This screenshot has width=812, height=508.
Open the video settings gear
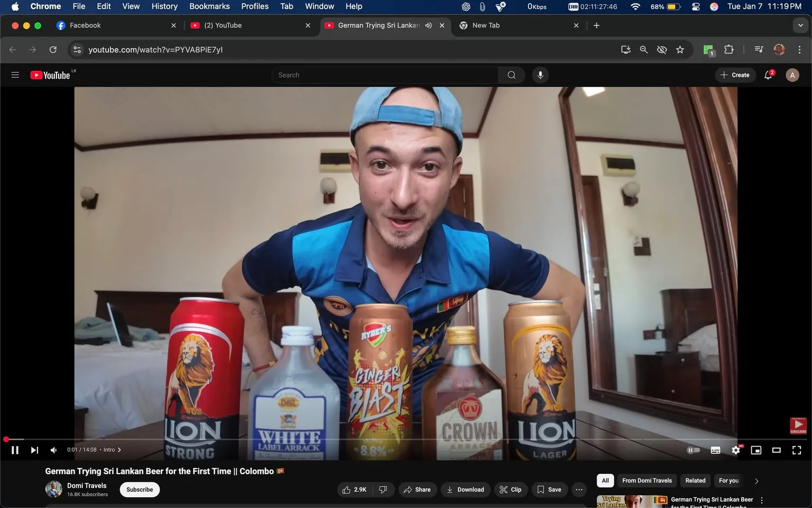pyautogui.click(x=735, y=450)
